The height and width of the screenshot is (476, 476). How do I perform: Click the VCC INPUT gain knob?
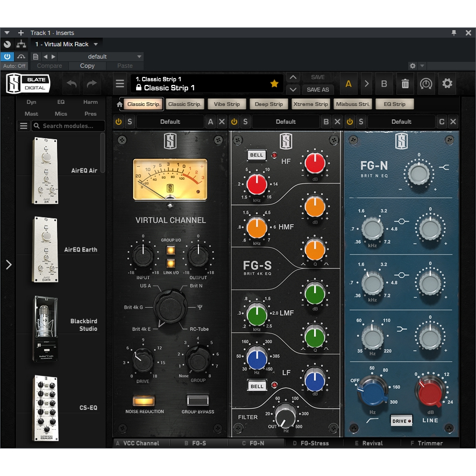143,255
